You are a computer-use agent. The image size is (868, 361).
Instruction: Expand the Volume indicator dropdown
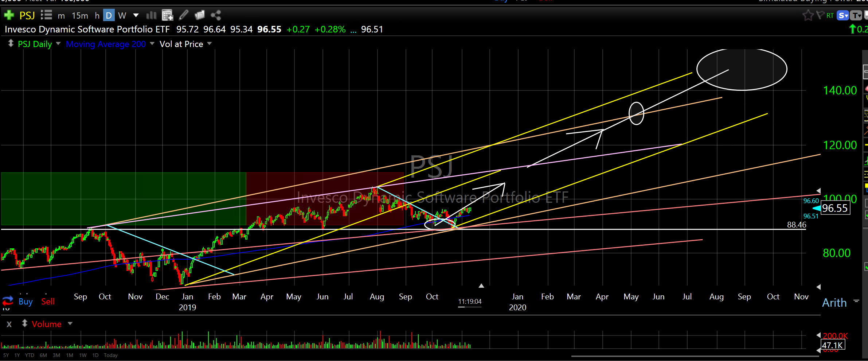click(x=70, y=324)
